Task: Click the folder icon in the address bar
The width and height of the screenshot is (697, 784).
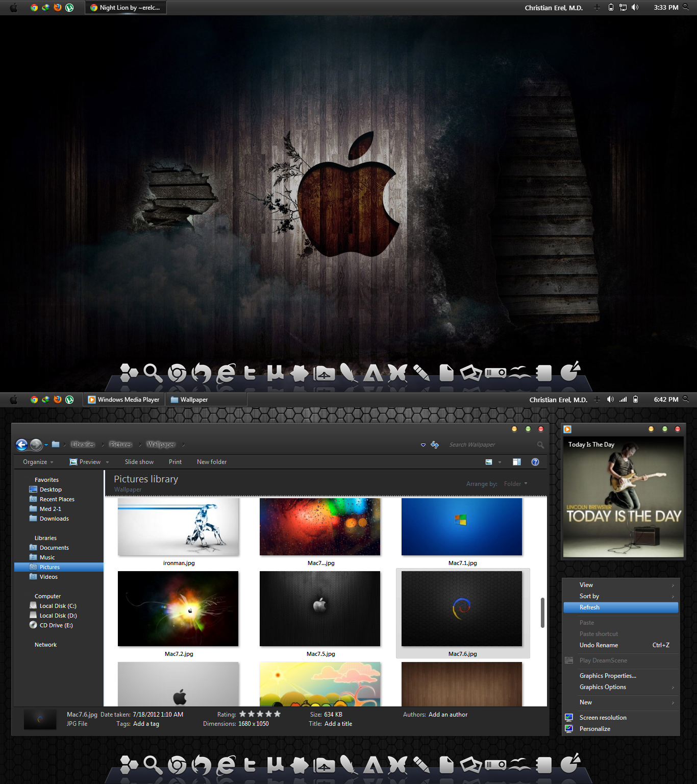Action: click(x=56, y=445)
